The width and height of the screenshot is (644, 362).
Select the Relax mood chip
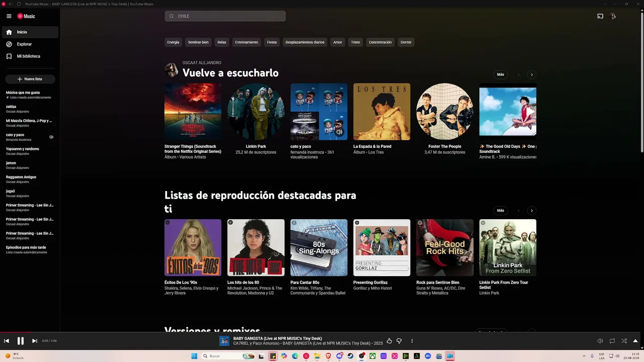click(x=222, y=42)
